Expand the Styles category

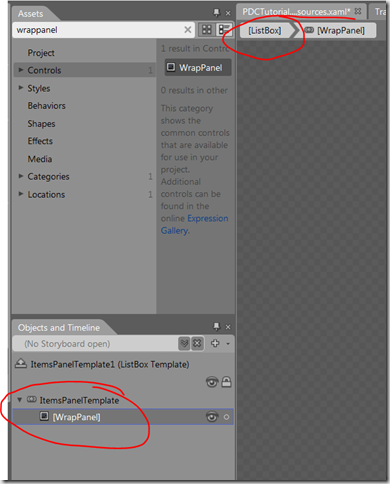(x=21, y=88)
